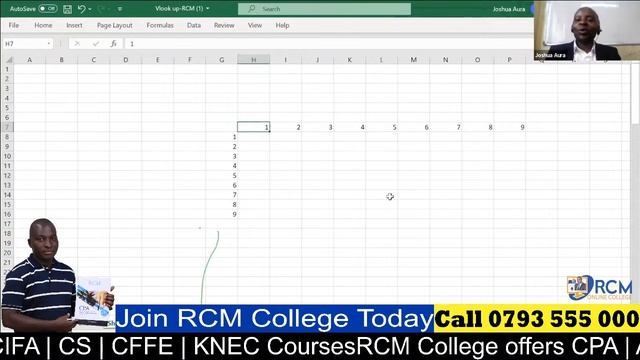Screen dimensions: 640x360
Task: Click the Insert Function fx icon
Action: click(114, 44)
